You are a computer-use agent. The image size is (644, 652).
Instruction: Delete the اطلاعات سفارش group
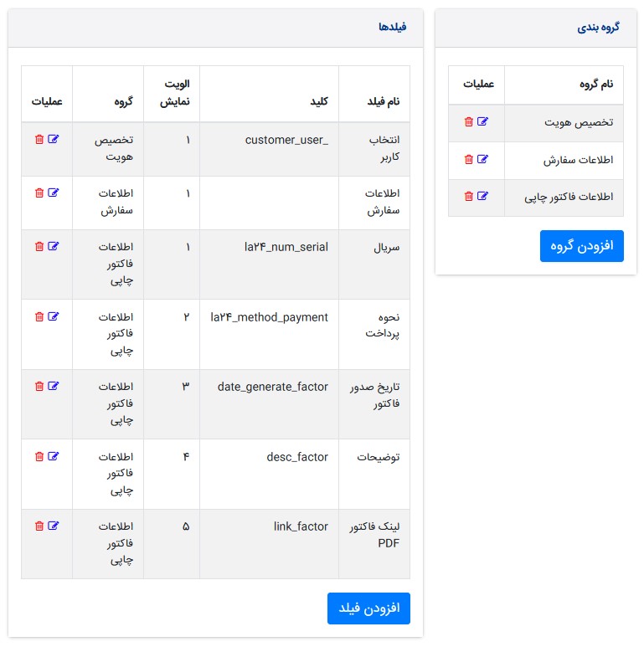click(x=468, y=159)
